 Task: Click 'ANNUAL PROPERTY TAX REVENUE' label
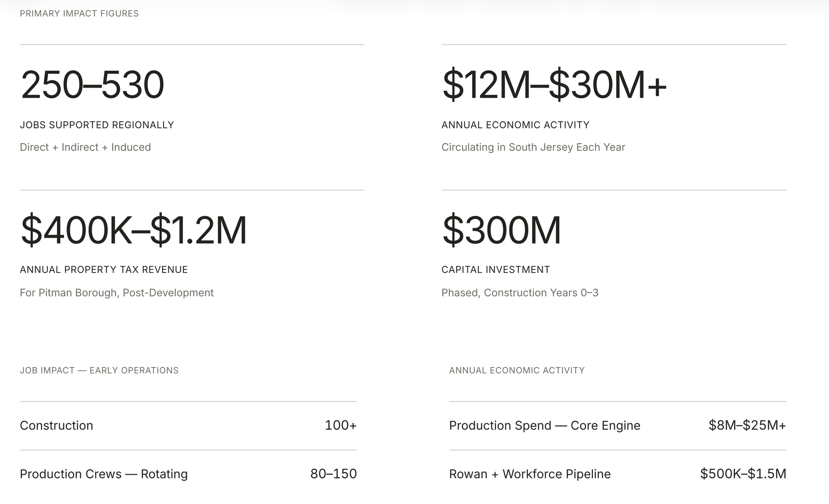pyautogui.click(x=104, y=270)
